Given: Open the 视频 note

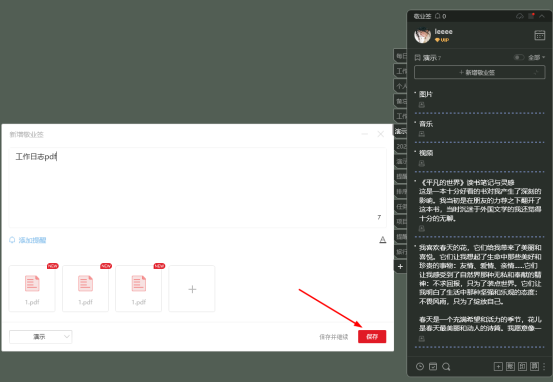Looking at the screenshot, I should click(426, 153).
